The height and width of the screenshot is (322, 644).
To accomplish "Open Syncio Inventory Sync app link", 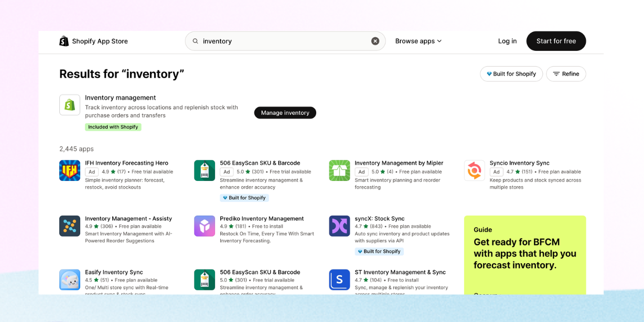I will pos(520,163).
